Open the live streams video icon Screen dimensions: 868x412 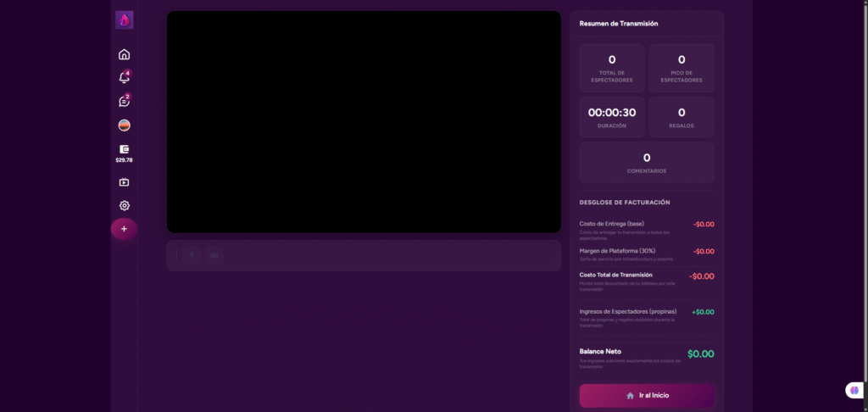[x=124, y=181]
